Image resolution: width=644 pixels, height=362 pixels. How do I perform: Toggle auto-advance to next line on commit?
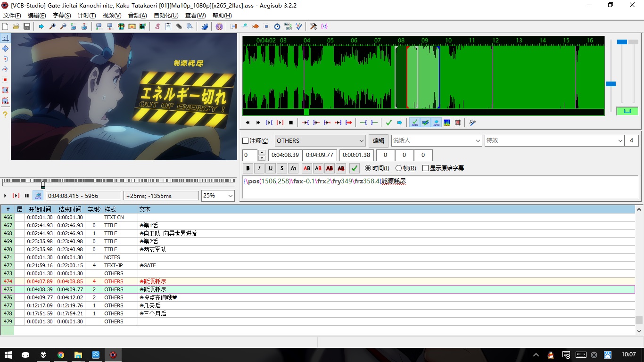425,123
